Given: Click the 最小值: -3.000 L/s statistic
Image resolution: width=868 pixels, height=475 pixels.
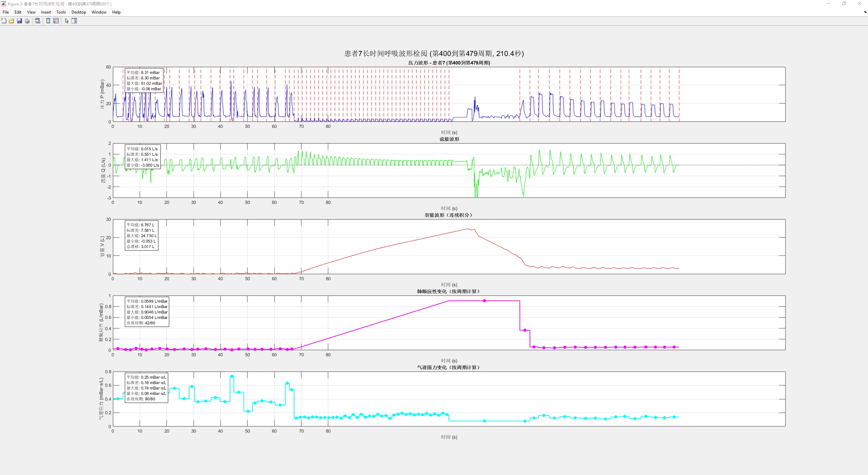Looking at the screenshot, I should [143, 165].
